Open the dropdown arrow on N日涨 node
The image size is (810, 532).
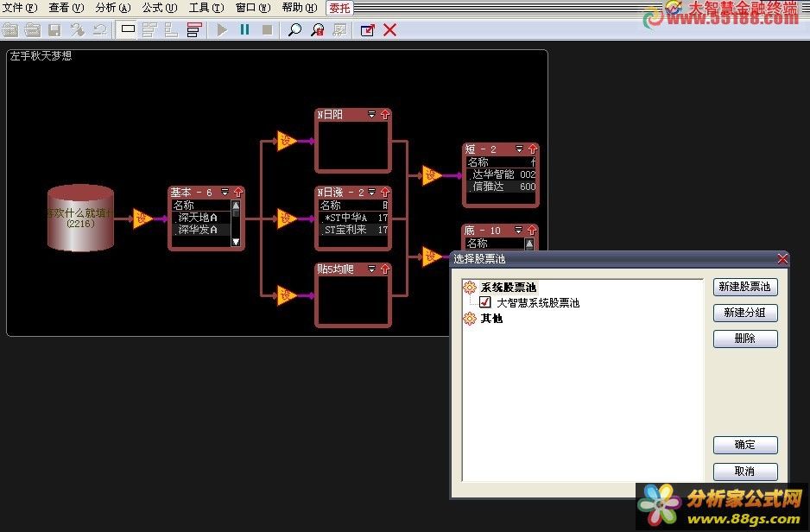point(371,192)
